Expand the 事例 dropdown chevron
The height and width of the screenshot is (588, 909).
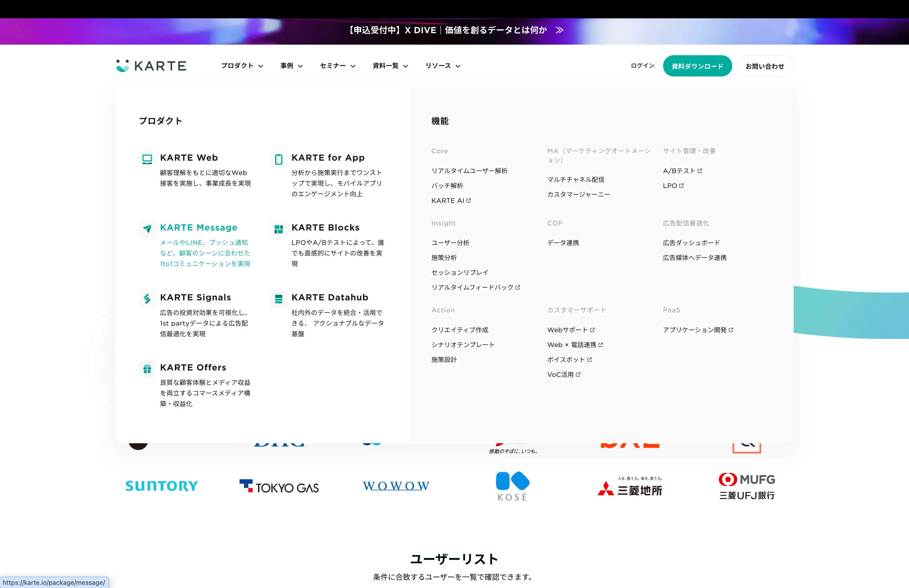(x=301, y=66)
